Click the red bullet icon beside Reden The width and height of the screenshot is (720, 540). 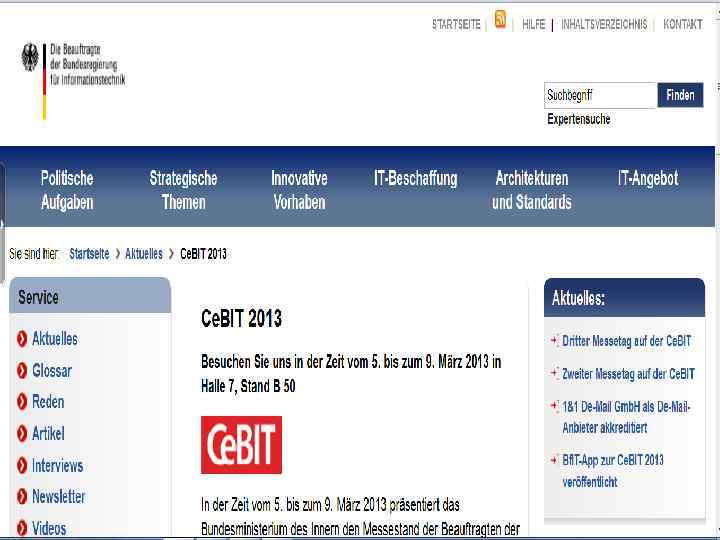point(22,402)
